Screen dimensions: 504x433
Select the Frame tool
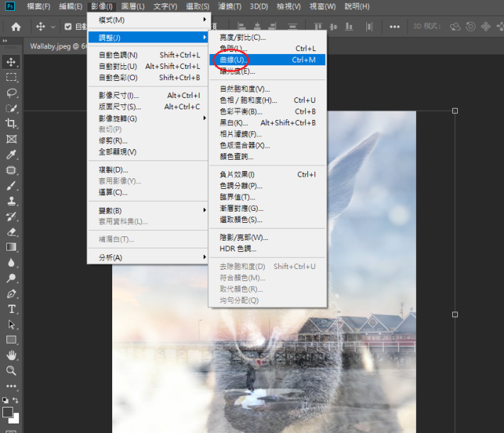pos(11,139)
